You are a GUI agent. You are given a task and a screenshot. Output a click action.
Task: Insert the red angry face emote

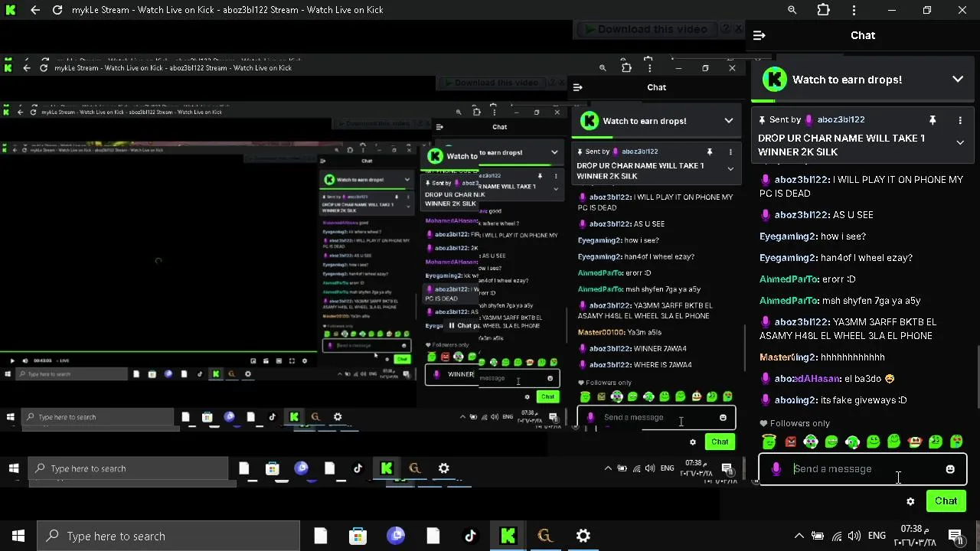[790, 442]
